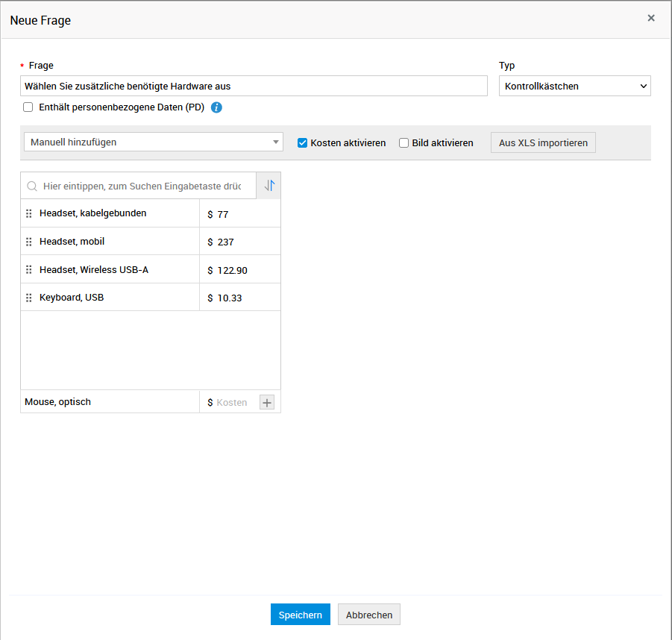Screen dimensions: 672x640
Task: Toggle Enthält personenbezogene Daten checkbox
Action: 28,107
